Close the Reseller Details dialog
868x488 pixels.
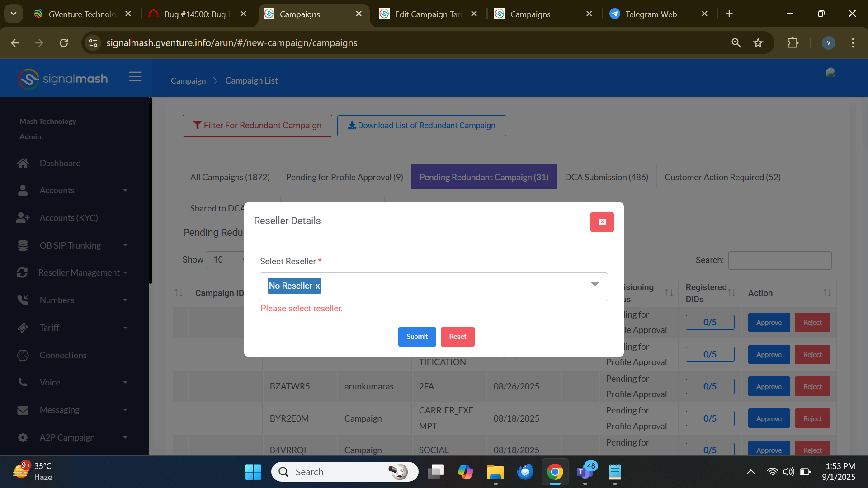pos(602,222)
